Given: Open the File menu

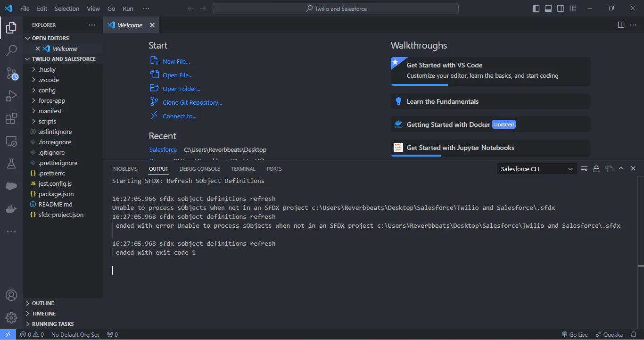Looking at the screenshot, I should (25, 8).
